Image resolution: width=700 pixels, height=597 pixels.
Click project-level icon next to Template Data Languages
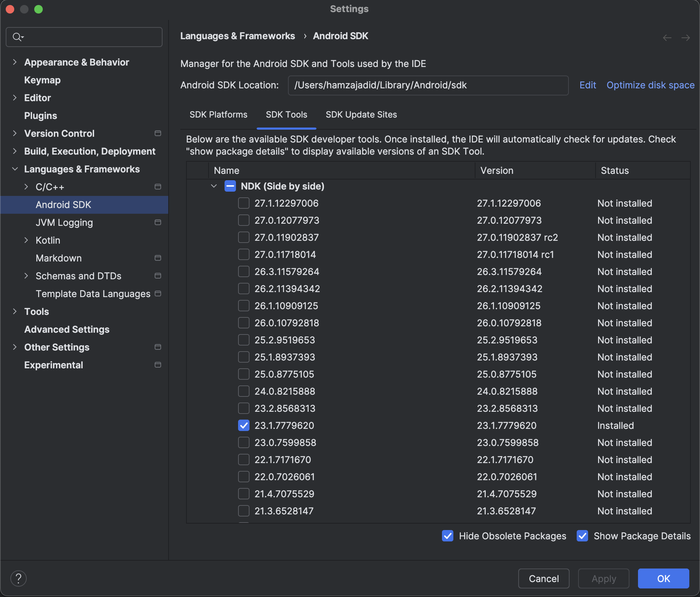[158, 294]
